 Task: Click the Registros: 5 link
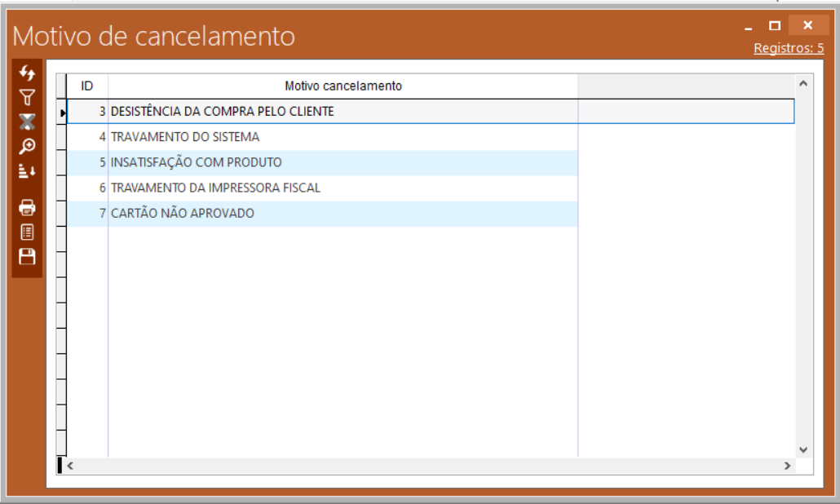coord(789,48)
